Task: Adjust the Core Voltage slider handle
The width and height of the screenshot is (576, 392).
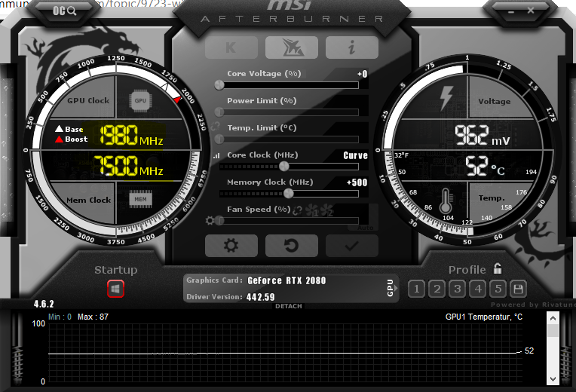Action: pyautogui.click(x=219, y=85)
